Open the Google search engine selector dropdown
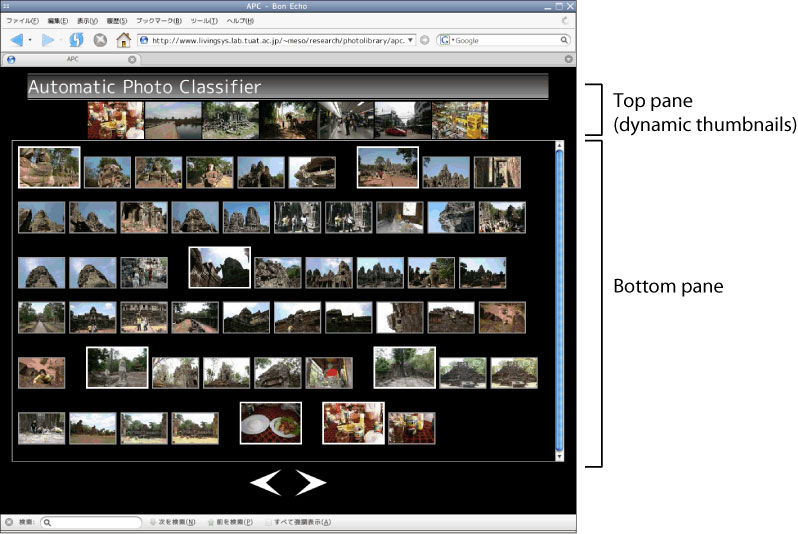Screen dimensions: 798x534 click(446, 40)
